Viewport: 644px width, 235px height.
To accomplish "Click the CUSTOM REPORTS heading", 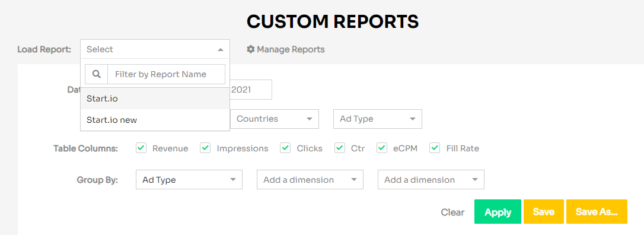I will tap(333, 21).
